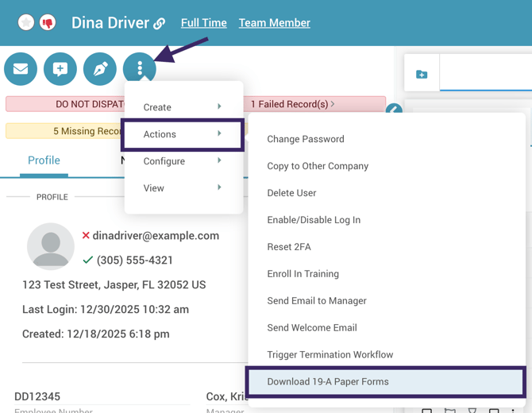Select Trigger Termination Workflow option
Image resolution: width=532 pixels, height=413 pixels.
pyautogui.click(x=330, y=354)
